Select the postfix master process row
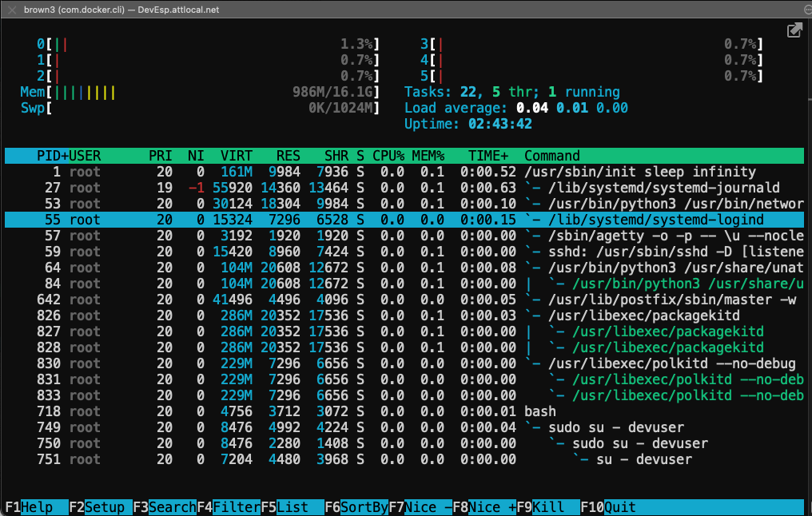 (x=404, y=300)
